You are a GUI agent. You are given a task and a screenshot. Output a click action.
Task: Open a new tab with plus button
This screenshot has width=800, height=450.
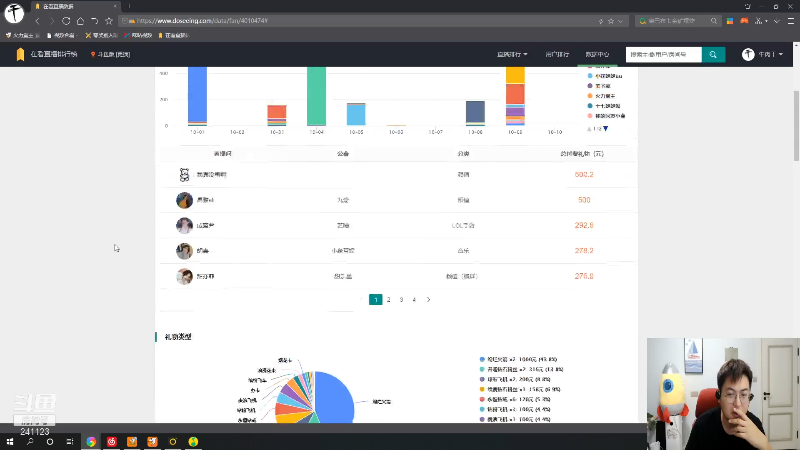coord(130,6)
